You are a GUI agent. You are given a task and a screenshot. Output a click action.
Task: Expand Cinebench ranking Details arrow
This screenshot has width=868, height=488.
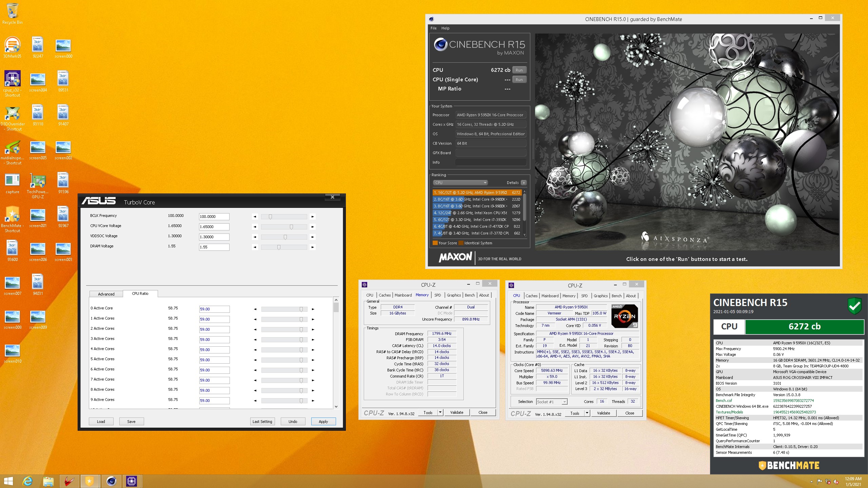[524, 183]
